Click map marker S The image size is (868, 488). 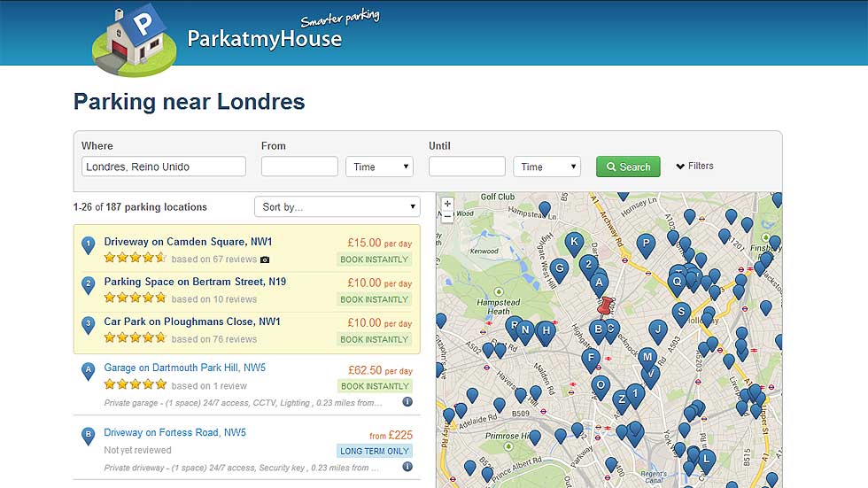coord(681,314)
